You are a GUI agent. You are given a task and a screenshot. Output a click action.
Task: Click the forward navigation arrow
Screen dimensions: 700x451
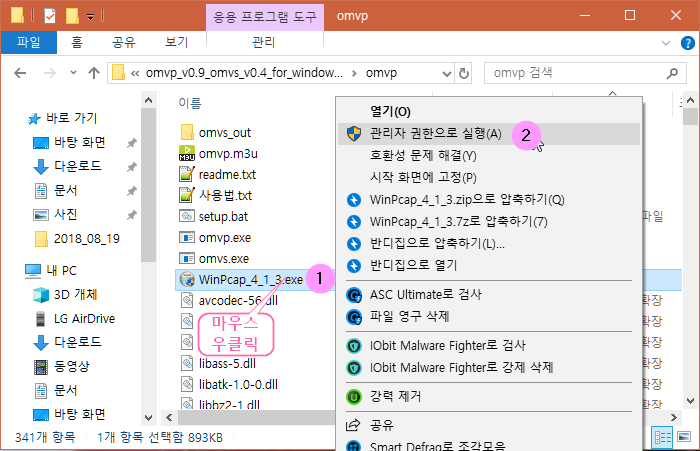50,73
